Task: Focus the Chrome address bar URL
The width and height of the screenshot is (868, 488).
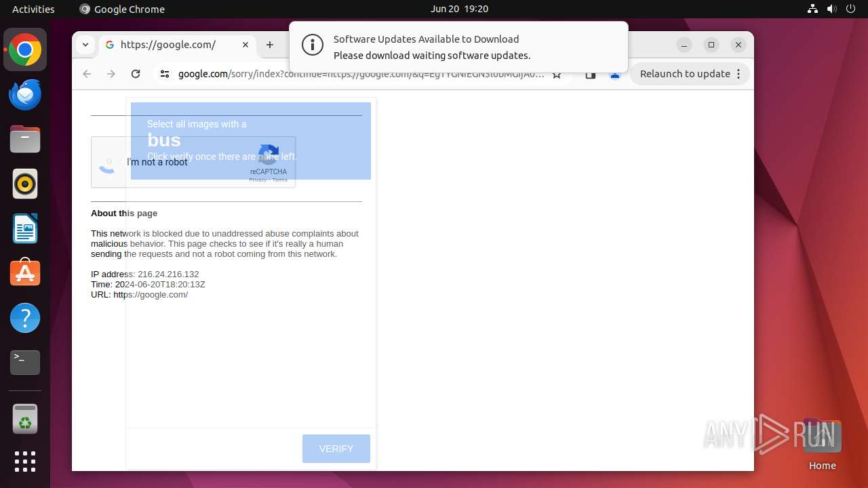Action: (361, 74)
